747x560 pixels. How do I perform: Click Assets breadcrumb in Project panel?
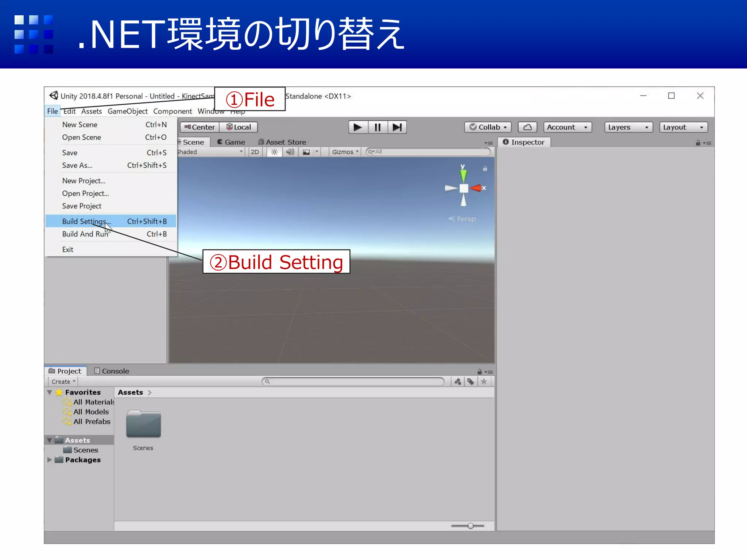(130, 392)
